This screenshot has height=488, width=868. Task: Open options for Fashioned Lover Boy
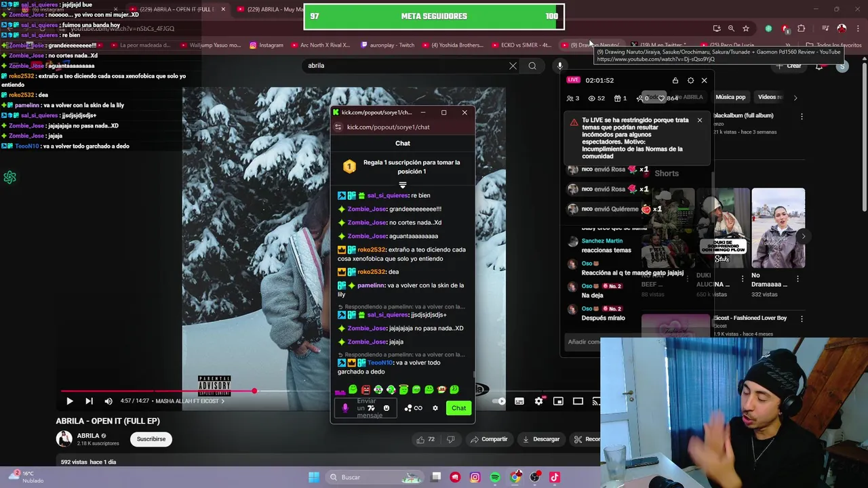[x=802, y=319]
